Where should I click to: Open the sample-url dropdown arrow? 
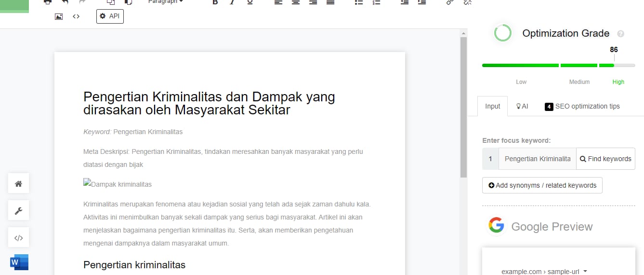[585, 271]
